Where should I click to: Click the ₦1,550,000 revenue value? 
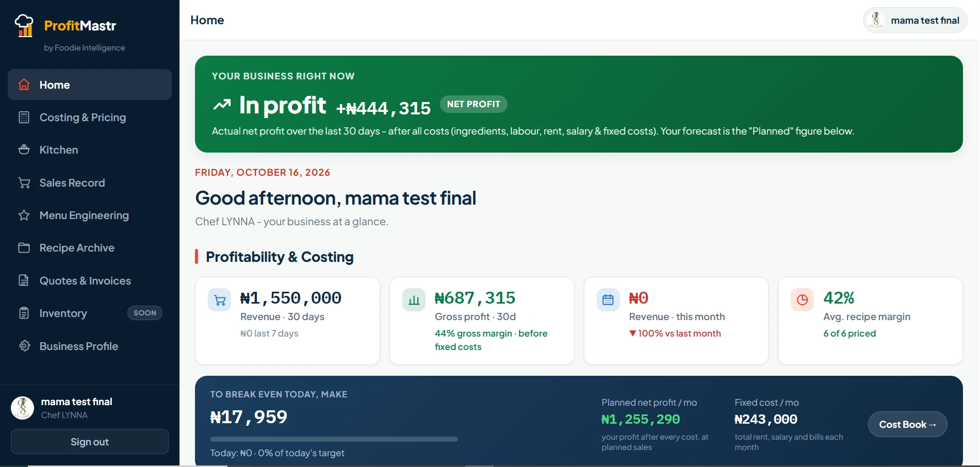[x=291, y=298]
